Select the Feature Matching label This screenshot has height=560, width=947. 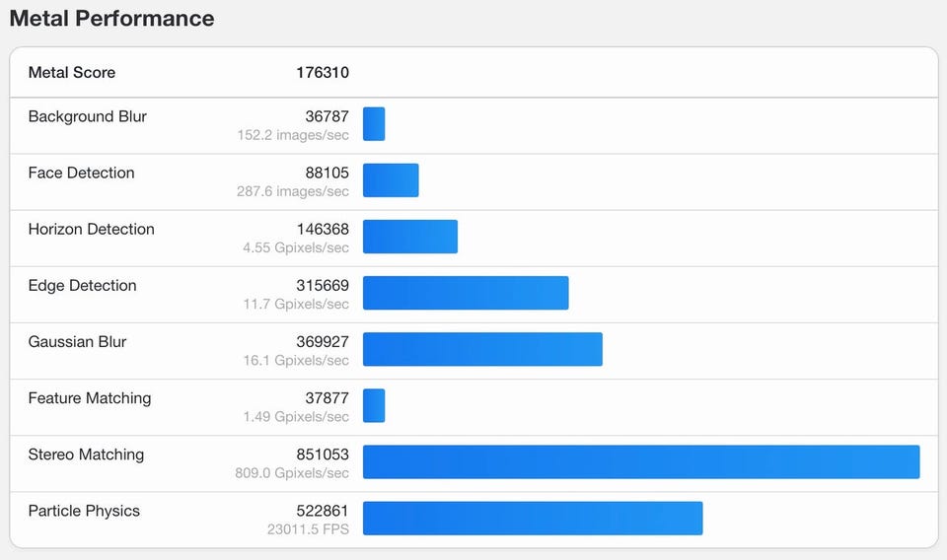(90, 398)
